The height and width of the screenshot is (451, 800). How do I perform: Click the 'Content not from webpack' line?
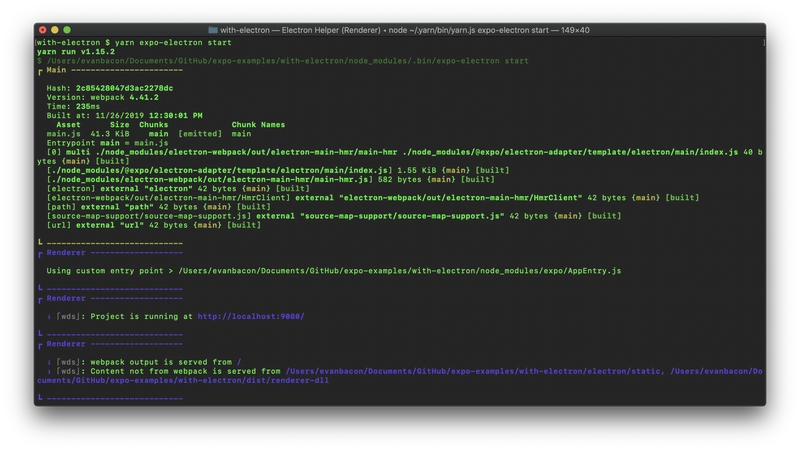coord(399,376)
